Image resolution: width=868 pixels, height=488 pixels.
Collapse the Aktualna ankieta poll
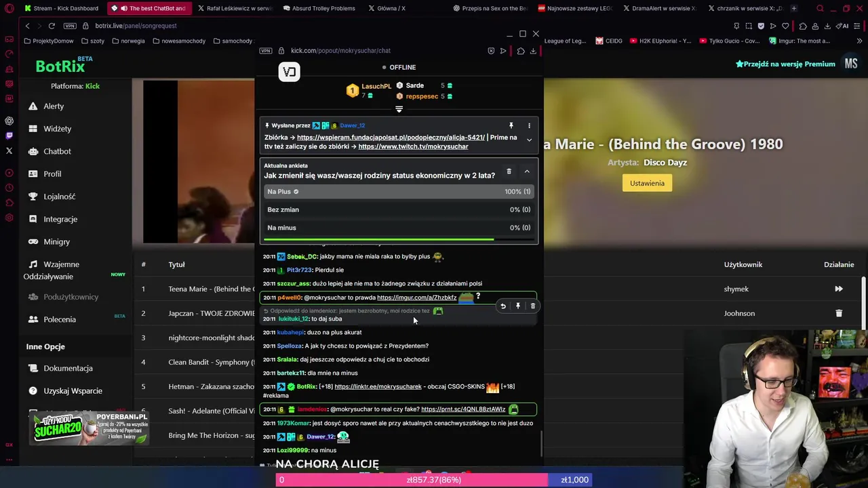[x=527, y=171]
